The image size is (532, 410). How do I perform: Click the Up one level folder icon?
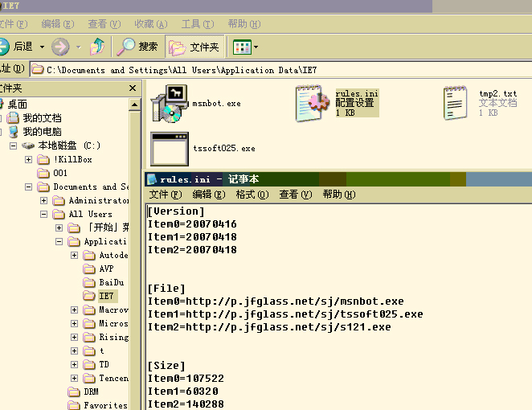[97, 47]
